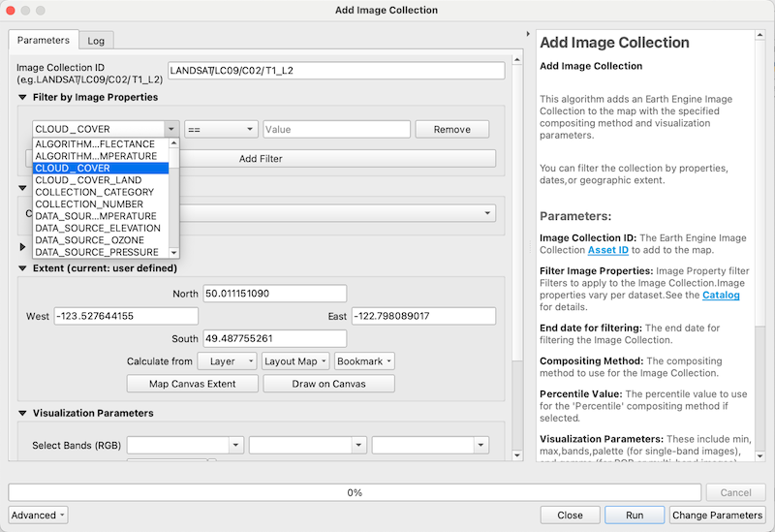
Task: Open the Layout Map dropdown
Action: tap(295, 361)
